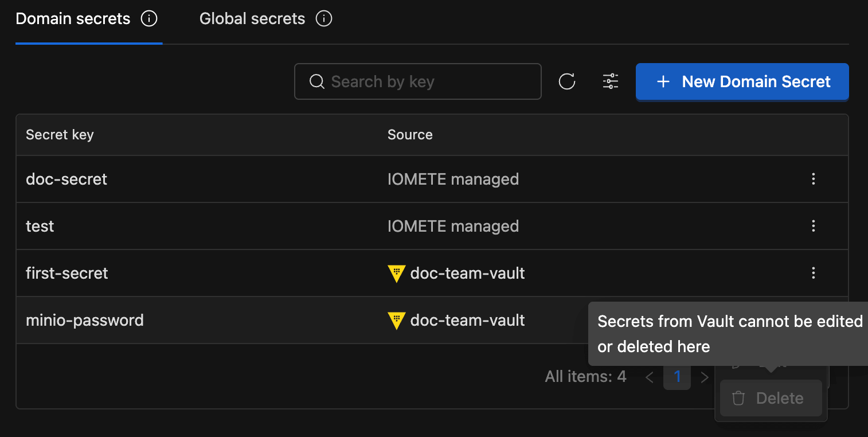Image resolution: width=868 pixels, height=437 pixels.
Task: Refresh the secrets list
Action: (566, 81)
